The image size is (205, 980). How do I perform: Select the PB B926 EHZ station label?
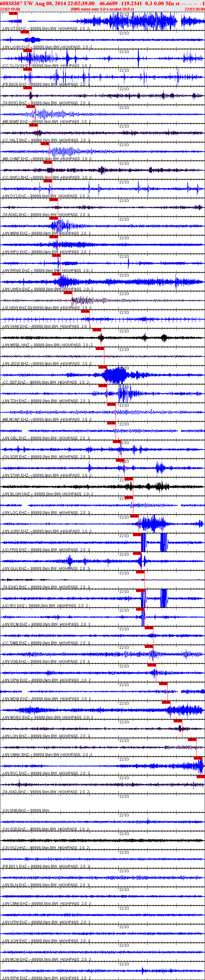tap(46, 84)
